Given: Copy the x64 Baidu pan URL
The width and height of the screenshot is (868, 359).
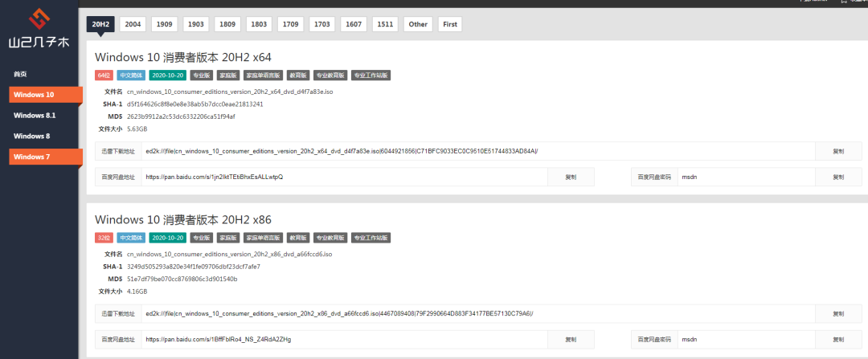Looking at the screenshot, I should [571, 177].
